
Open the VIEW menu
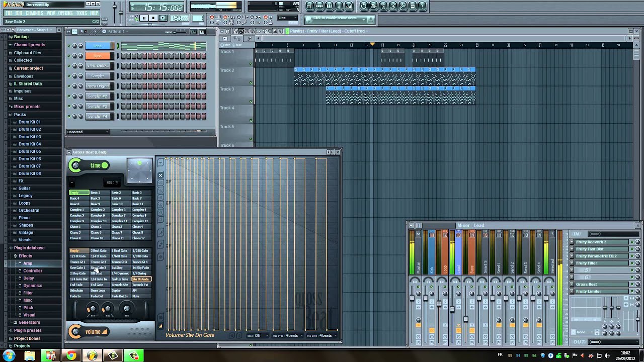pos(51,13)
